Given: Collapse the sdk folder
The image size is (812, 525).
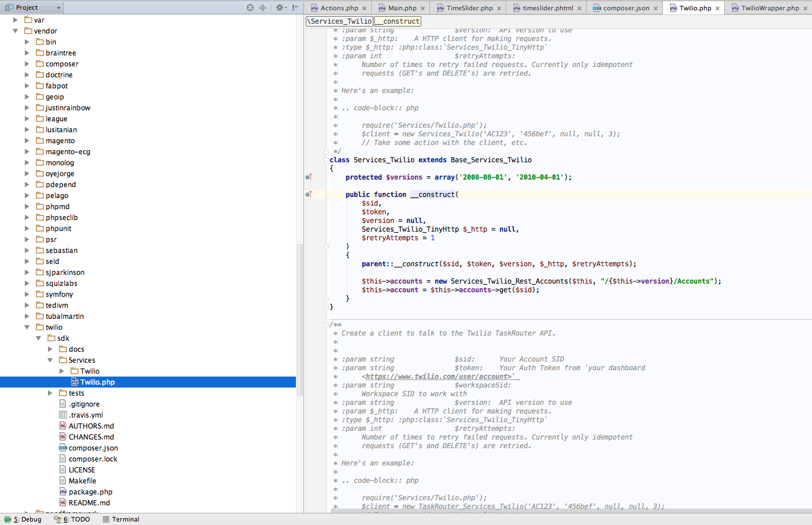Looking at the screenshot, I should click(x=39, y=338).
